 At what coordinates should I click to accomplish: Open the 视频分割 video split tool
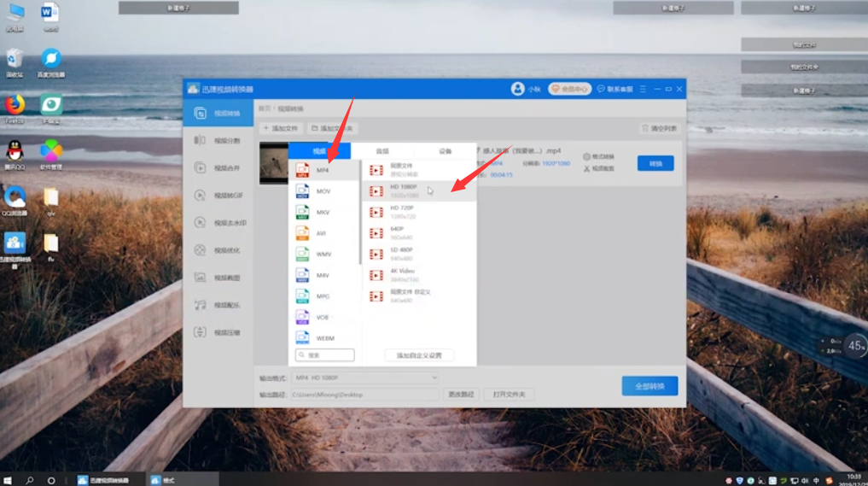(x=218, y=141)
